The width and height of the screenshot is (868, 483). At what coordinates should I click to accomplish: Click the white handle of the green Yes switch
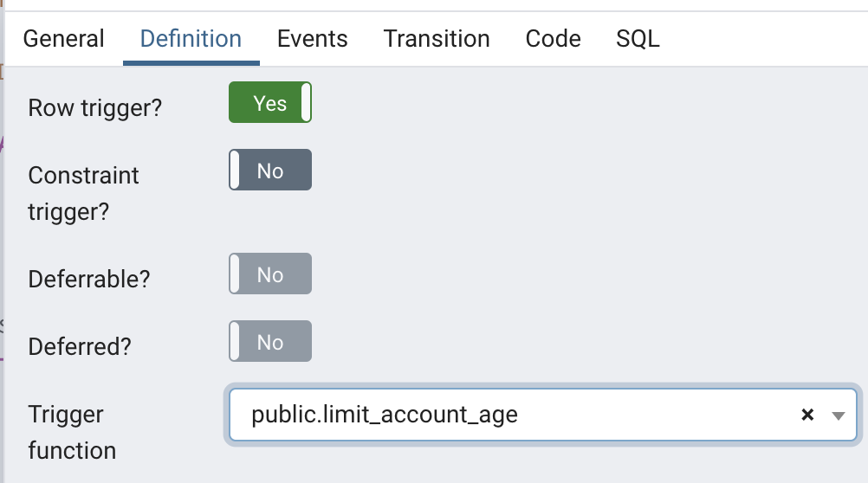pyautogui.click(x=305, y=103)
